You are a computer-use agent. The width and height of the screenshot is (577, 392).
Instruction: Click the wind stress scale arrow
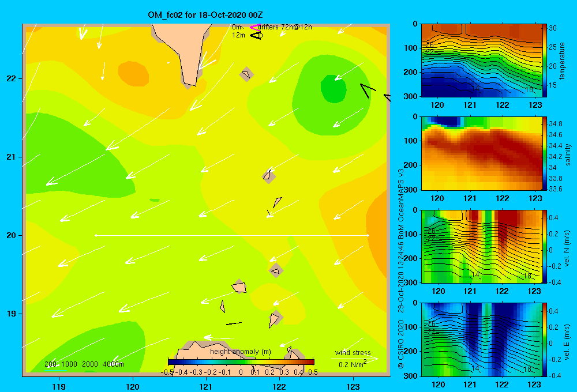click(354, 358)
